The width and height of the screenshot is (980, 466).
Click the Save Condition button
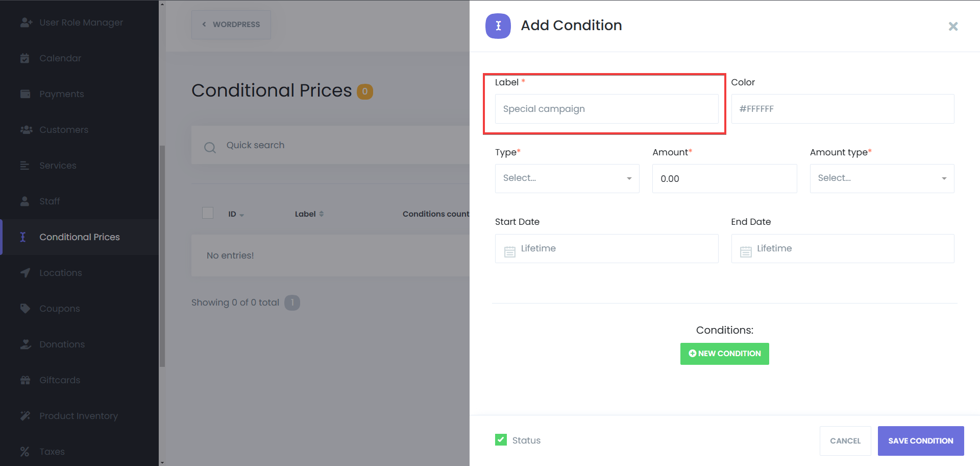tap(920, 440)
